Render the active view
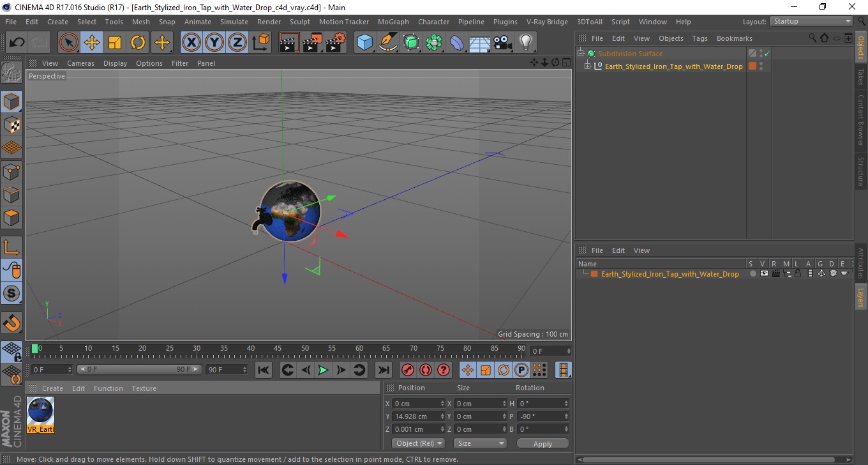The height and width of the screenshot is (465, 868). point(289,43)
